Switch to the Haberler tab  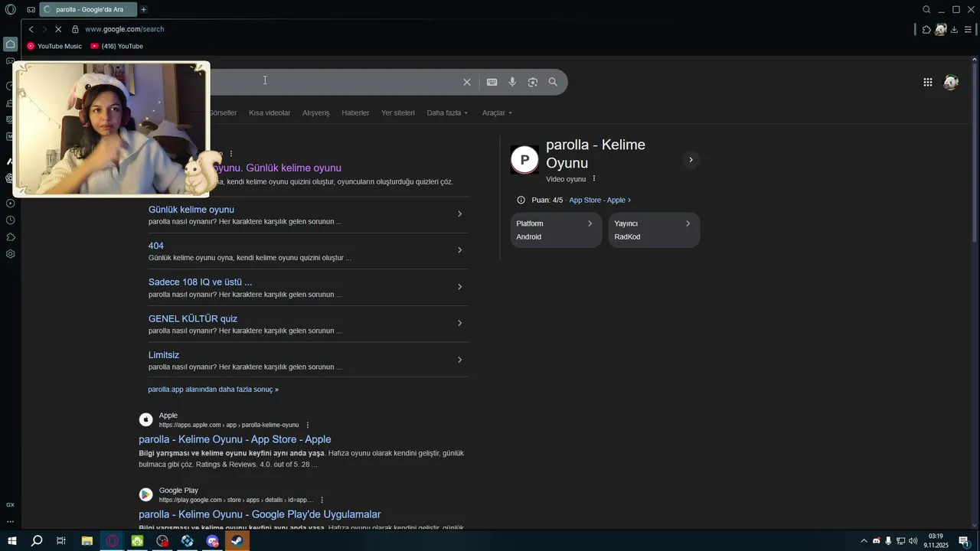click(355, 112)
